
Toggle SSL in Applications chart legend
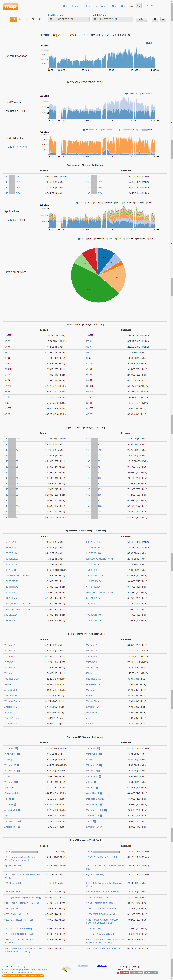[117, 203]
